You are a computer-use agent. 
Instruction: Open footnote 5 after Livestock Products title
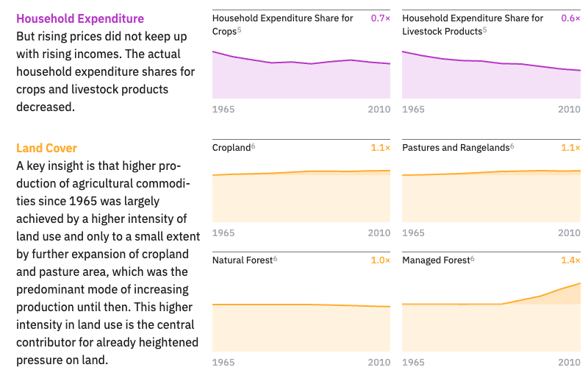pyautogui.click(x=486, y=29)
